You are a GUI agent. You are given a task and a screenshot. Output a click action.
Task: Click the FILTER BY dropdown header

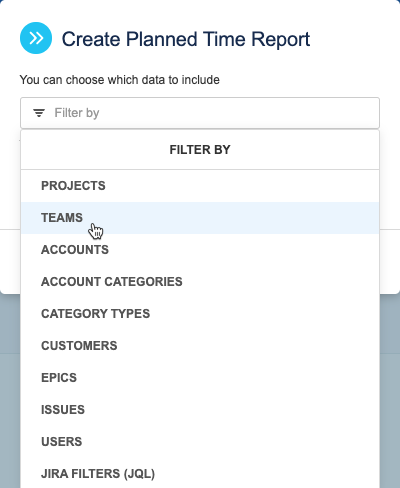[x=200, y=150]
